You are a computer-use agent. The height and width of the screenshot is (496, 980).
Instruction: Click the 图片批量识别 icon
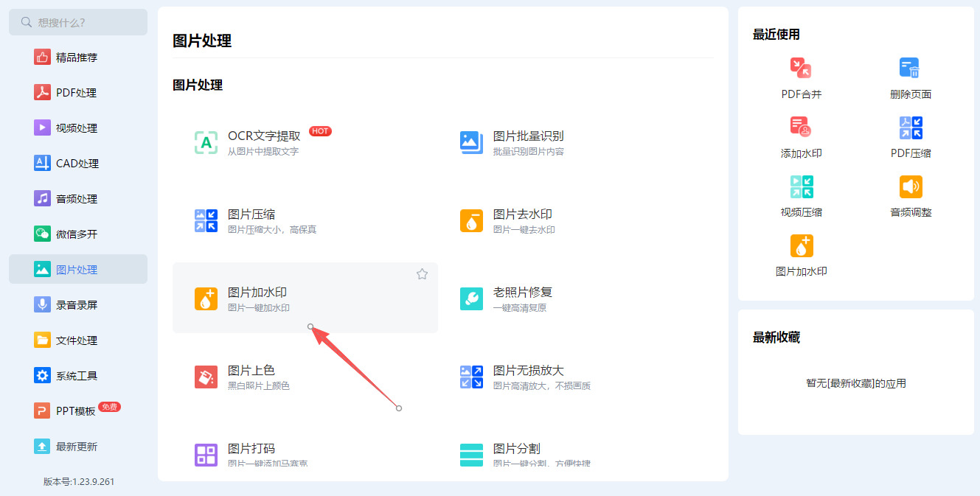tap(471, 142)
